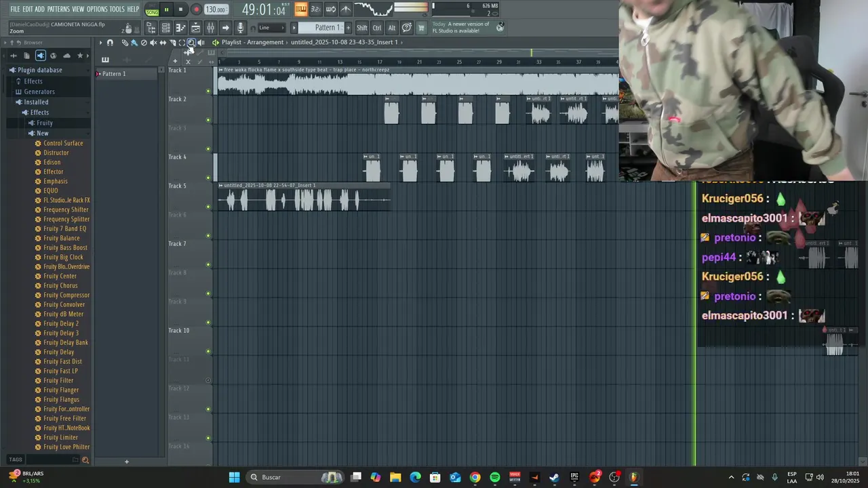Click the Shift key indicator button
Viewport: 868px width, 488px height.
[362, 28]
